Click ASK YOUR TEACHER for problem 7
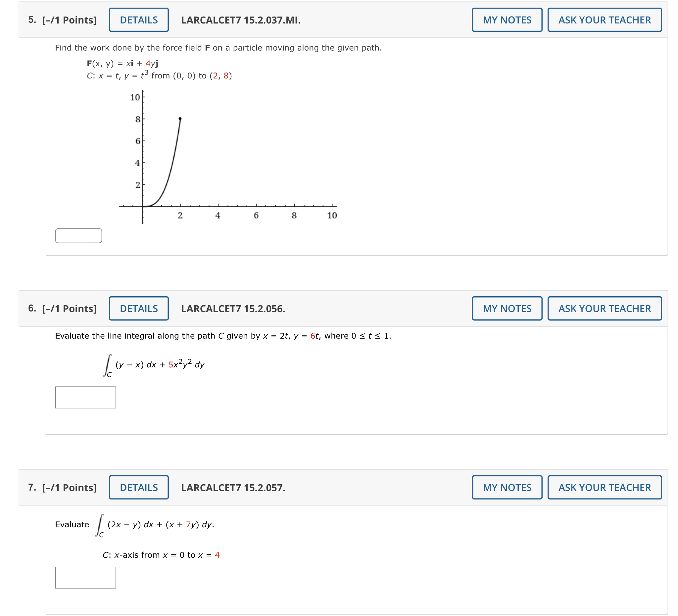This screenshot has height=616, width=678. pyautogui.click(x=605, y=488)
